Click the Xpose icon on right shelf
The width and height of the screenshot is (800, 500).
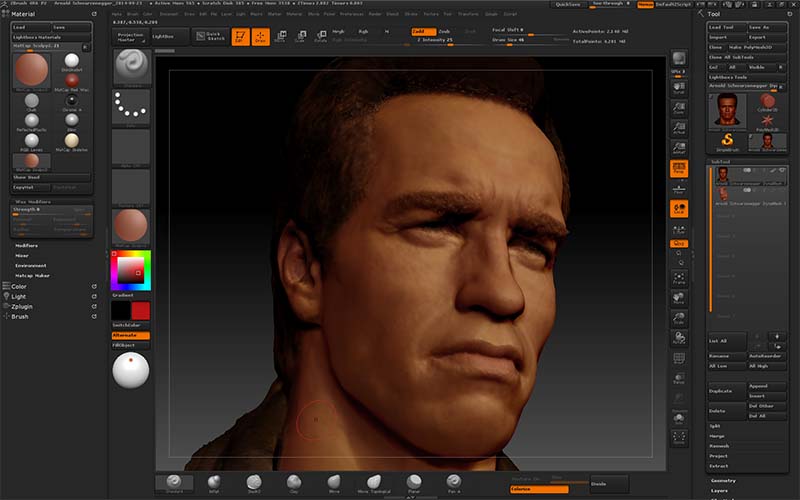[679, 437]
